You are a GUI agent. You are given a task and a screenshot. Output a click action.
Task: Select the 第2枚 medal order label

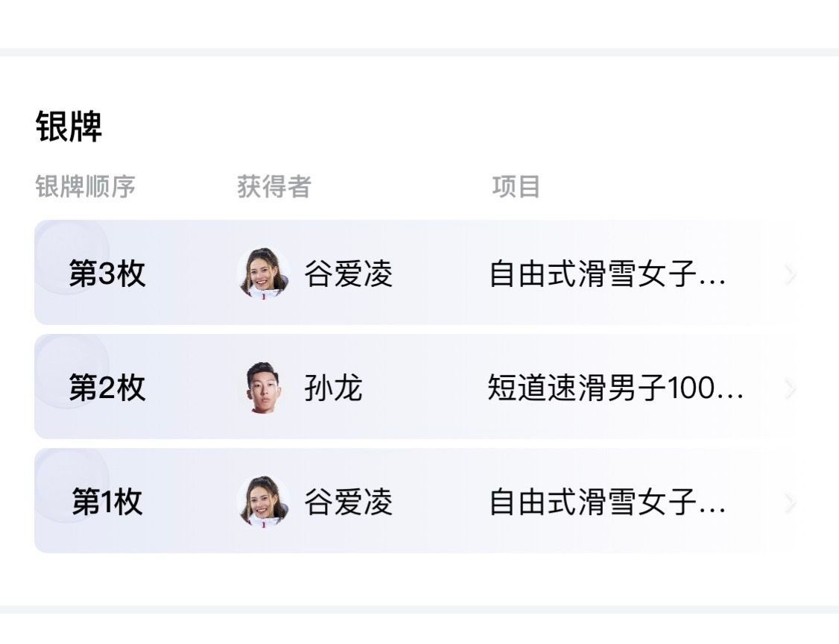(x=107, y=388)
